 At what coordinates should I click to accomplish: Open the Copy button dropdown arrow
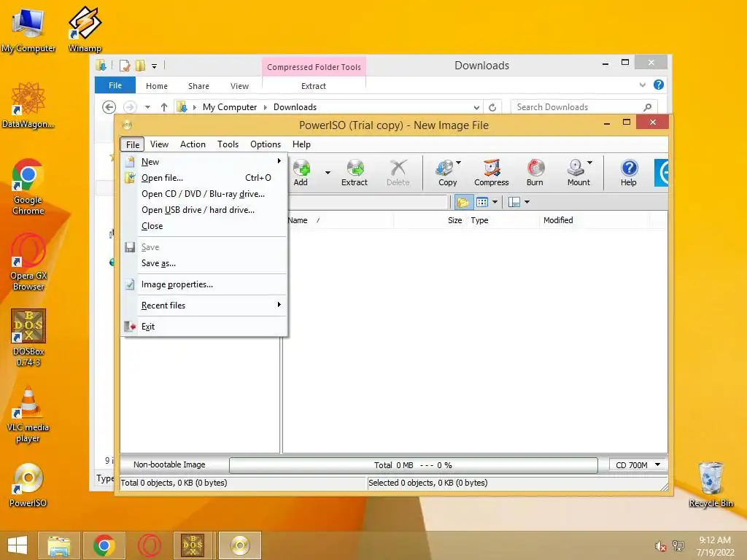point(458,163)
